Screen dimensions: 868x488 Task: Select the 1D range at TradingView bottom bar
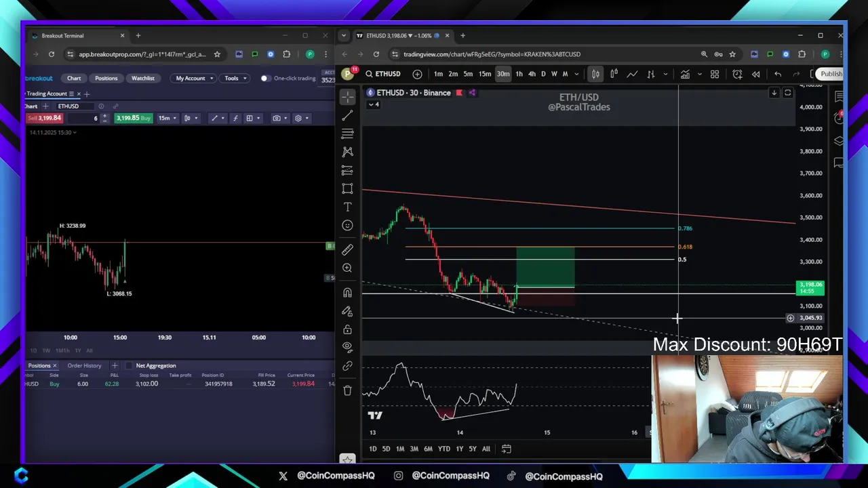[372, 449]
